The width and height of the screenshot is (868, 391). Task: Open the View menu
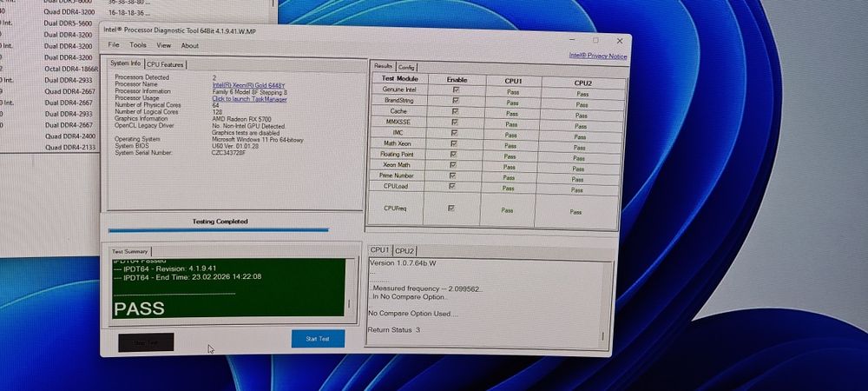164,45
